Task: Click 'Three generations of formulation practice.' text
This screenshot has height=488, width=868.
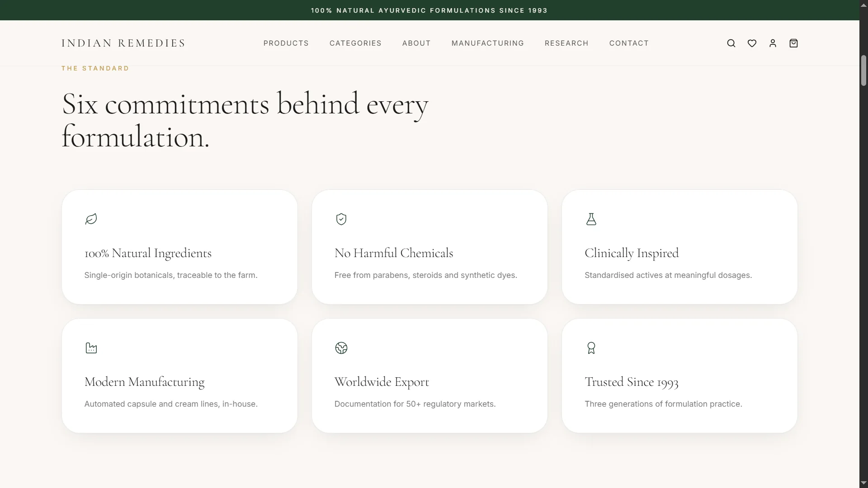Action: click(x=663, y=404)
